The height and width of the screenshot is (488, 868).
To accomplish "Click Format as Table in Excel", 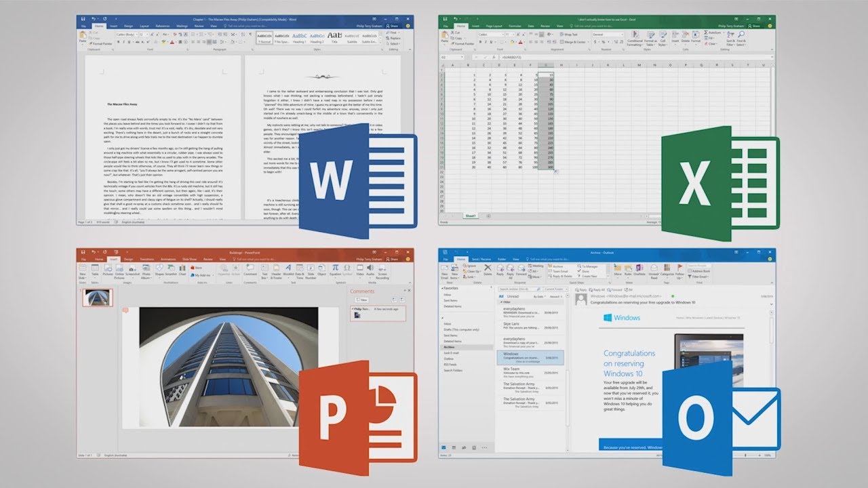I will pos(650,39).
